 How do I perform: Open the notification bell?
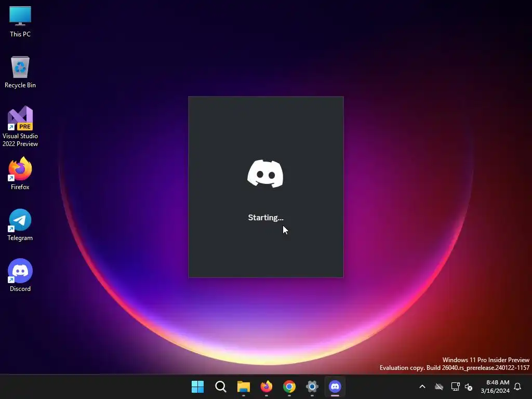[517, 387]
